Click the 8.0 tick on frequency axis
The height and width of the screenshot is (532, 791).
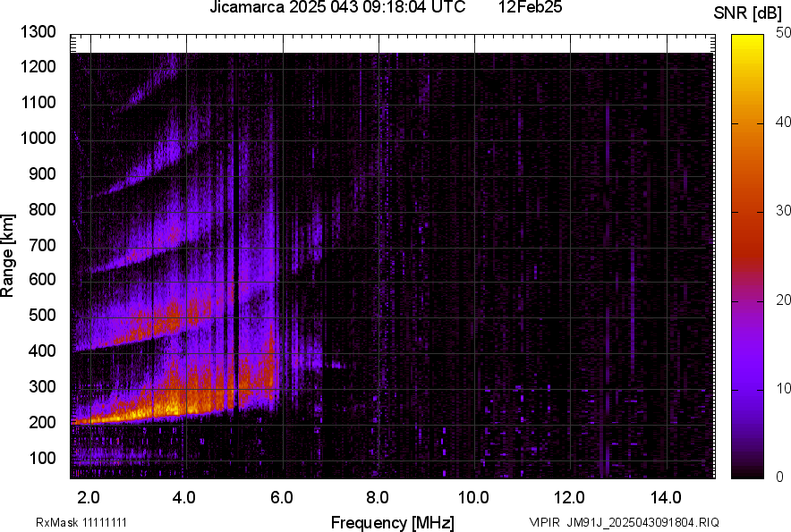(x=378, y=497)
